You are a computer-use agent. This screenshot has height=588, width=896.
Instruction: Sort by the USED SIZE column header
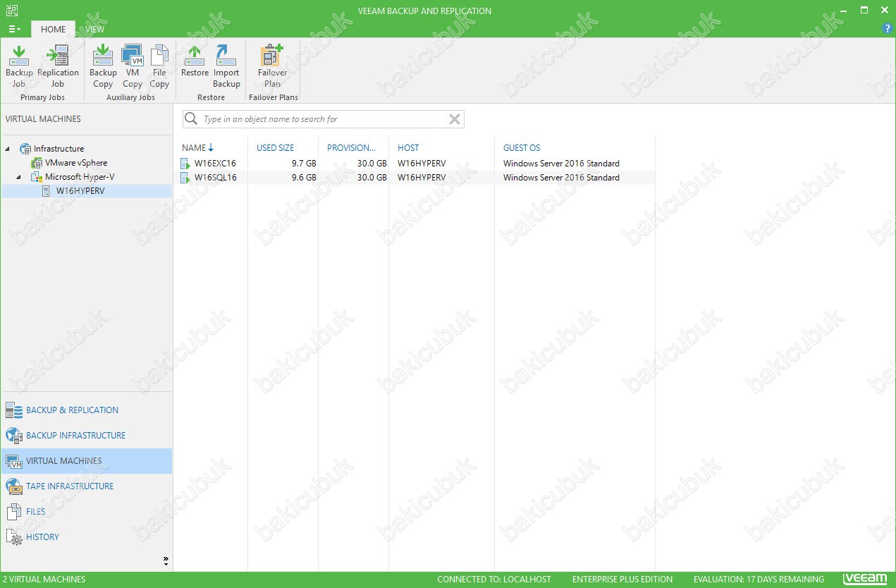coord(275,148)
